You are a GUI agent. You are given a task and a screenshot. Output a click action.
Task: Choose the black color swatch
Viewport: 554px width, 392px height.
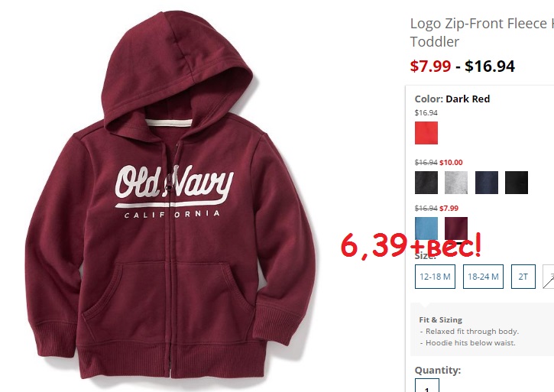[x=517, y=183]
